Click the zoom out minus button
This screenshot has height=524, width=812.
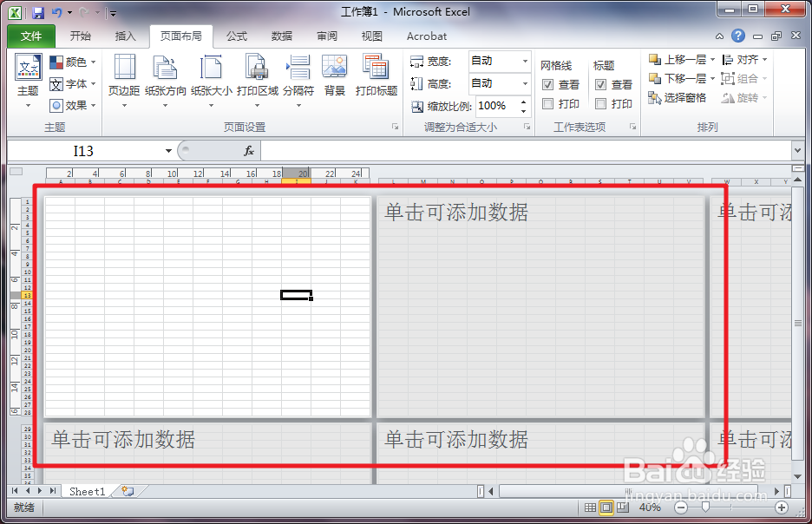pos(681,508)
